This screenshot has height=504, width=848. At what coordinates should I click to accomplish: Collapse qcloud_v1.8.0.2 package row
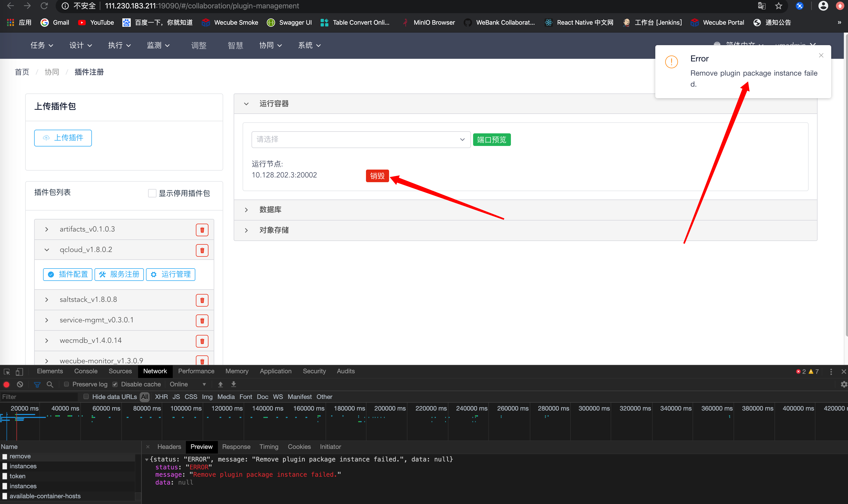46,250
